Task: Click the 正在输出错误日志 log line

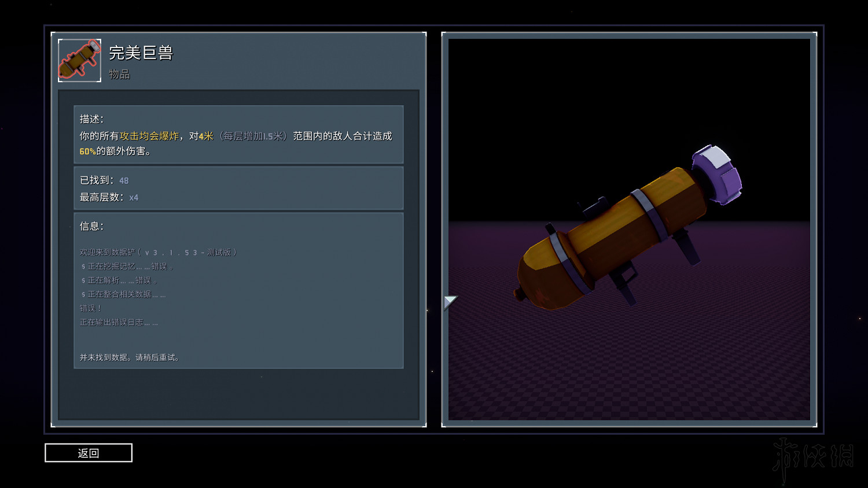Action: (119, 322)
